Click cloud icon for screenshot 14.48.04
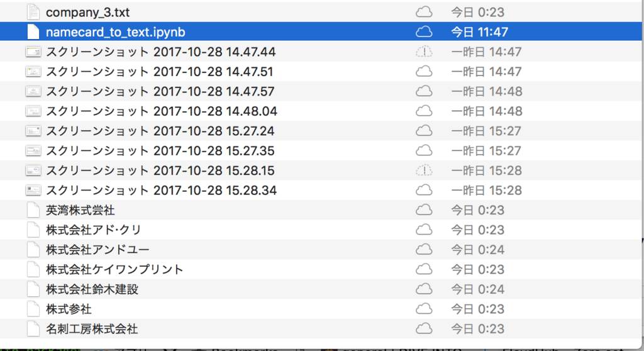 [424, 111]
